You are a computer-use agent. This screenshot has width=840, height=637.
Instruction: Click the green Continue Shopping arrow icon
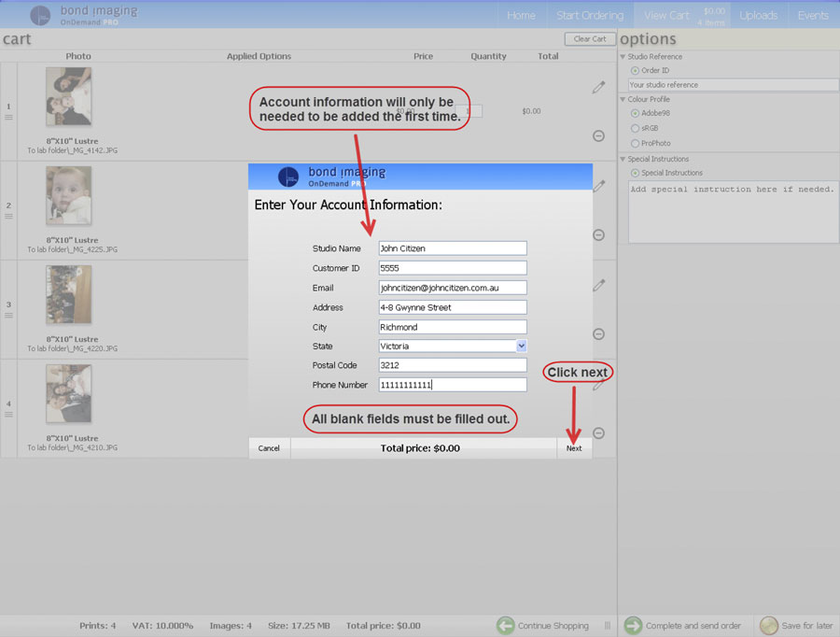(505, 625)
